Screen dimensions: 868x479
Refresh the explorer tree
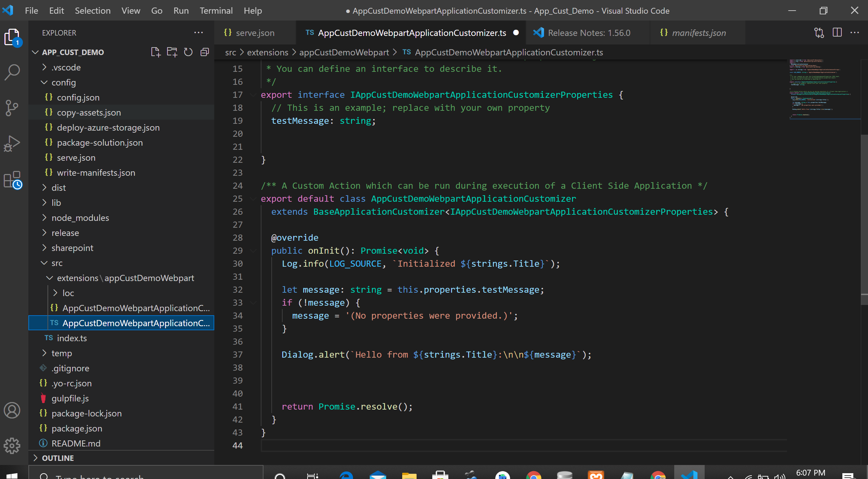click(188, 52)
